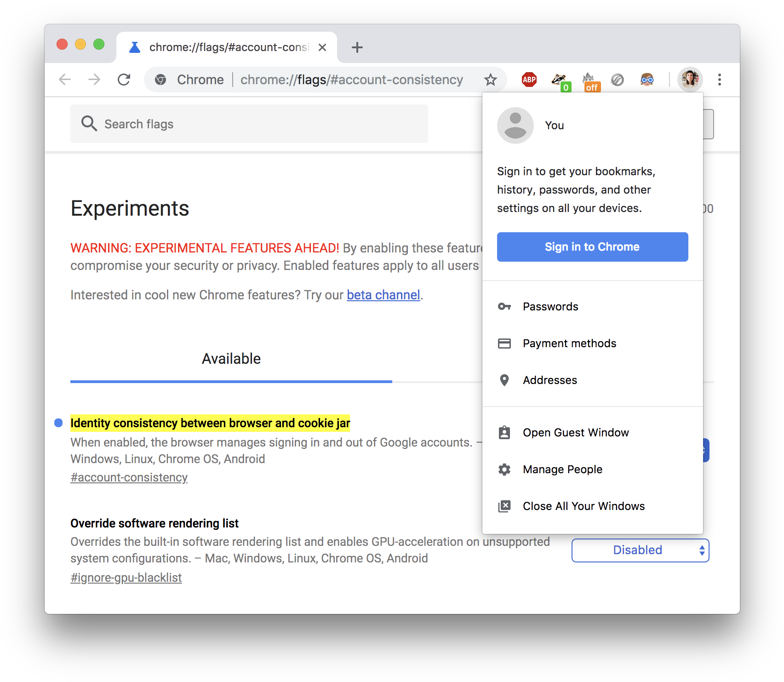Viewport: 784px width, 682px height.
Task: Select Addresses in the profile menu
Action: 592,380
